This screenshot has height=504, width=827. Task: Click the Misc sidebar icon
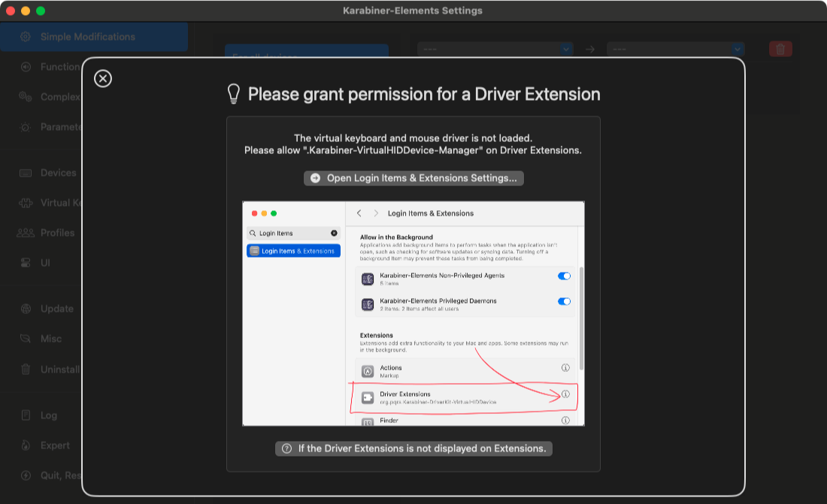click(x=26, y=339)
